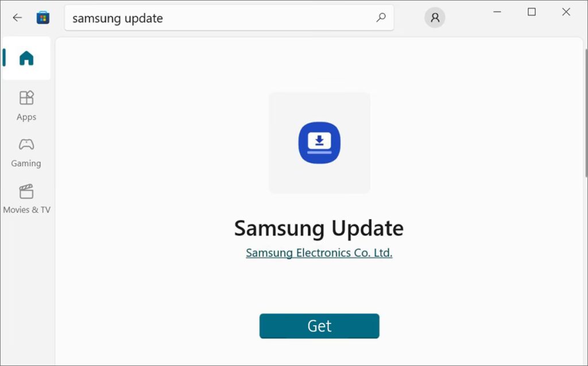Image resolution: width=588 pixels, height=366 pixels.
Task: Go back using the back arrow
Action: click(17, 18)
